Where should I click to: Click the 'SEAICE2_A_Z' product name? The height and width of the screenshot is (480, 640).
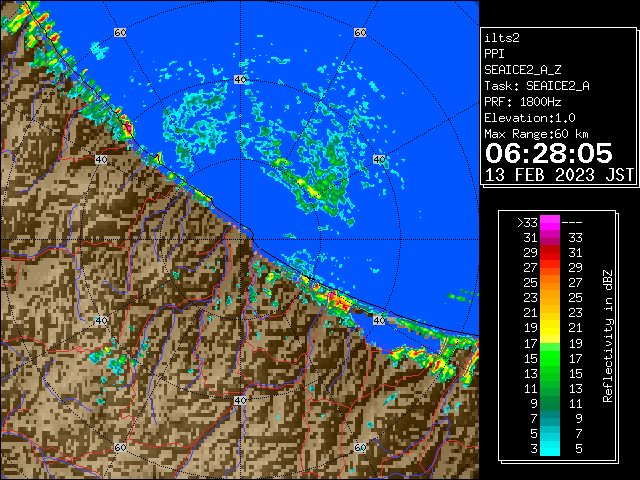pos(522,70)
